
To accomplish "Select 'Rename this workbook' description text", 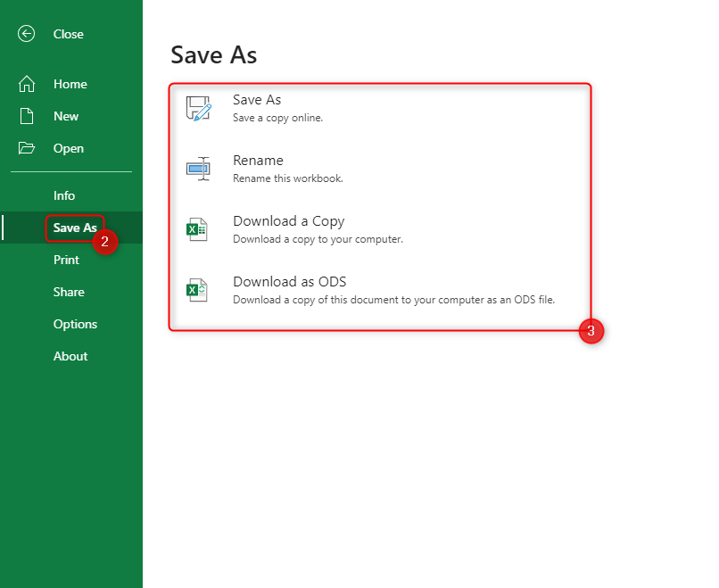I will [x=287, y=178].
